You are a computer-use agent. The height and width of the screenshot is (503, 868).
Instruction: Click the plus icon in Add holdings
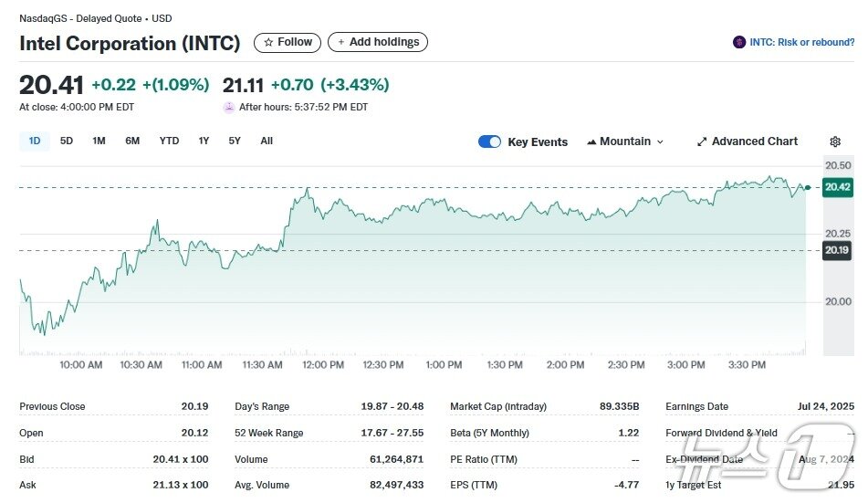[341, 42]
